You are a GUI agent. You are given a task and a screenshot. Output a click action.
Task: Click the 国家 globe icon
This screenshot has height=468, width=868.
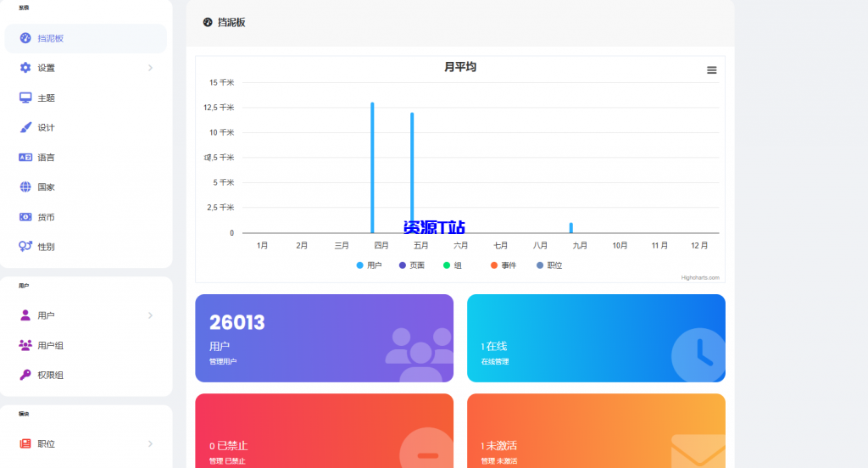click(x=25, y=187)
